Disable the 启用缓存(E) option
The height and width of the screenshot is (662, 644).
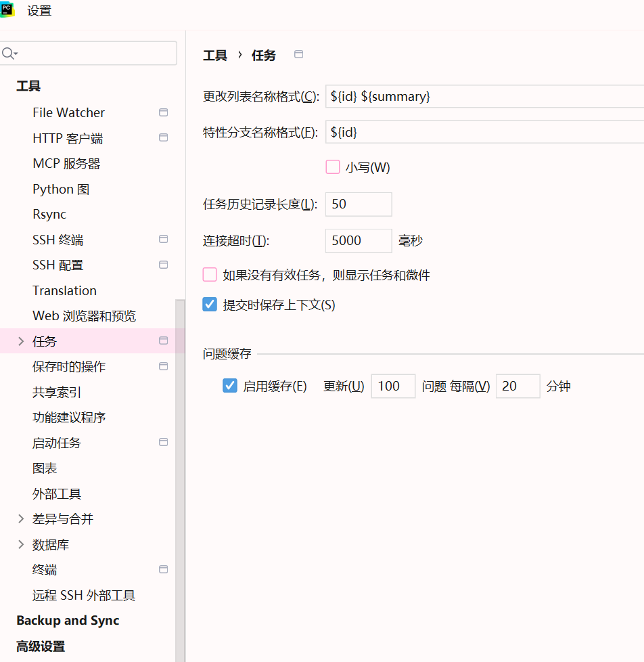pyautogui.click(x=229, y=386)
